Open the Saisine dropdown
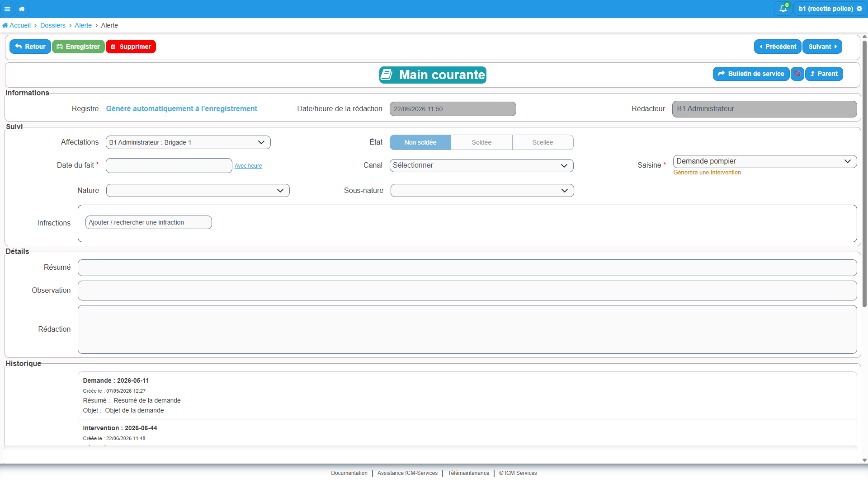This screenshot has height=488, width=868. point(765,161)
